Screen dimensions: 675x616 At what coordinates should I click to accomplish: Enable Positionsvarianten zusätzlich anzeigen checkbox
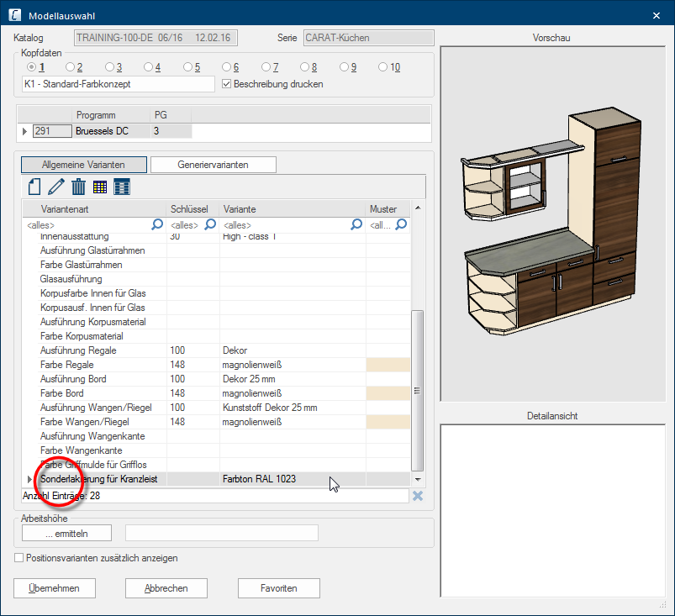[19, 558]
